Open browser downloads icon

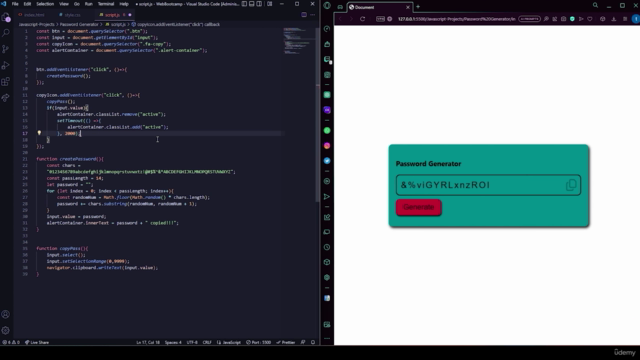point(614,19)
